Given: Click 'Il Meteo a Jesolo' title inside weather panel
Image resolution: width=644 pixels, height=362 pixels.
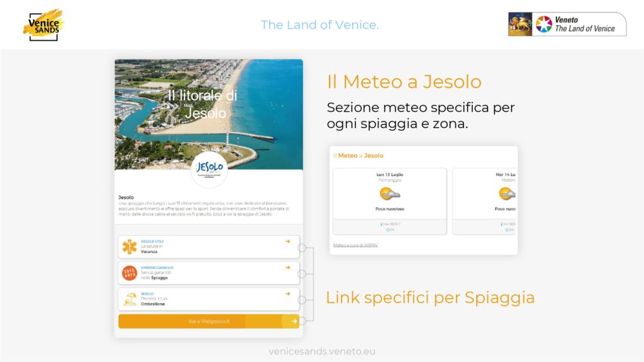Looking at the screenshot, I should click(358, 156).
